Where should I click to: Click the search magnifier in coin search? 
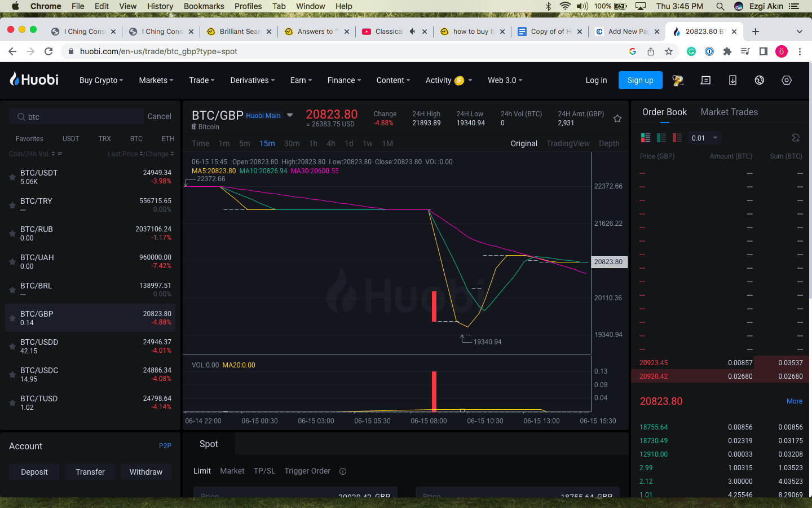pos(21,117)
